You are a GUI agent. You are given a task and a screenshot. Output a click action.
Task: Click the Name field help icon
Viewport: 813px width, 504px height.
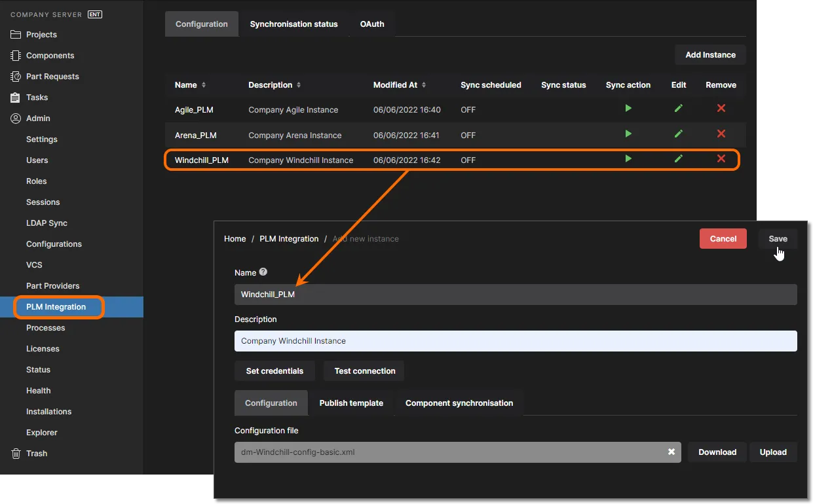pyautogui.click(x=263, y=272)
